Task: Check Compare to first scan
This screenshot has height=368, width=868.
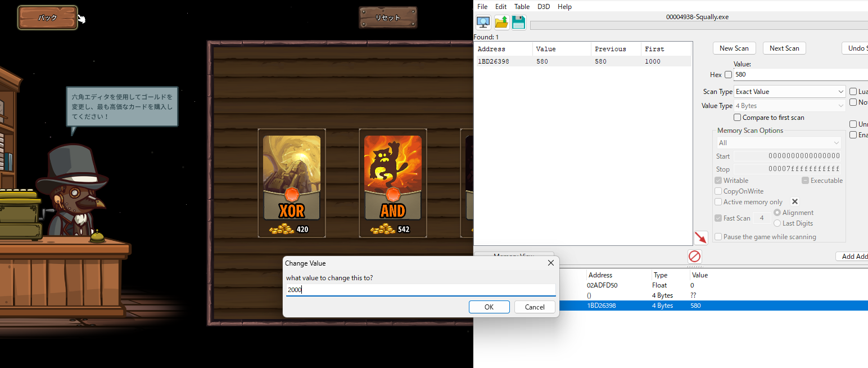Action: [738, 118]
